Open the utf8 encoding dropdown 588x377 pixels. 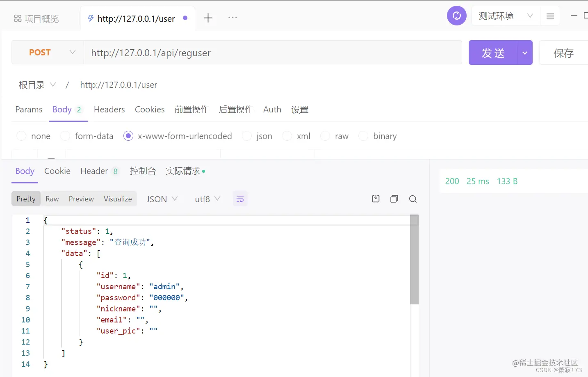tap(207, 199)
